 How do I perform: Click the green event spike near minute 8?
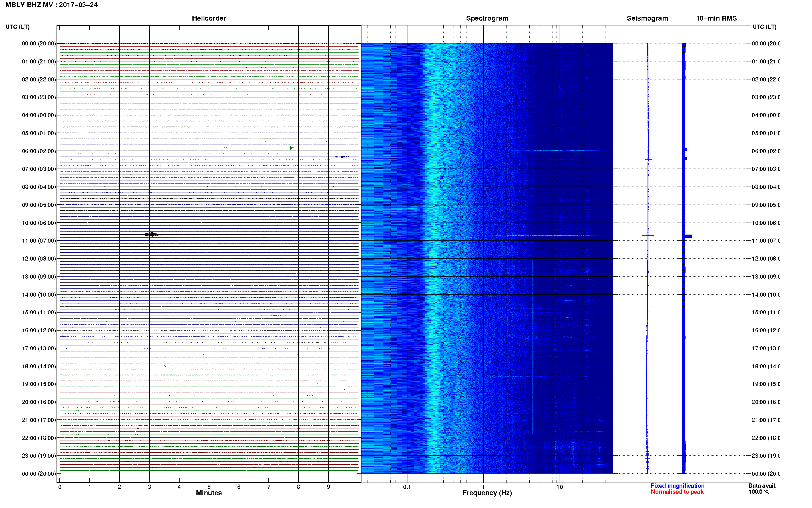point(291,148)
